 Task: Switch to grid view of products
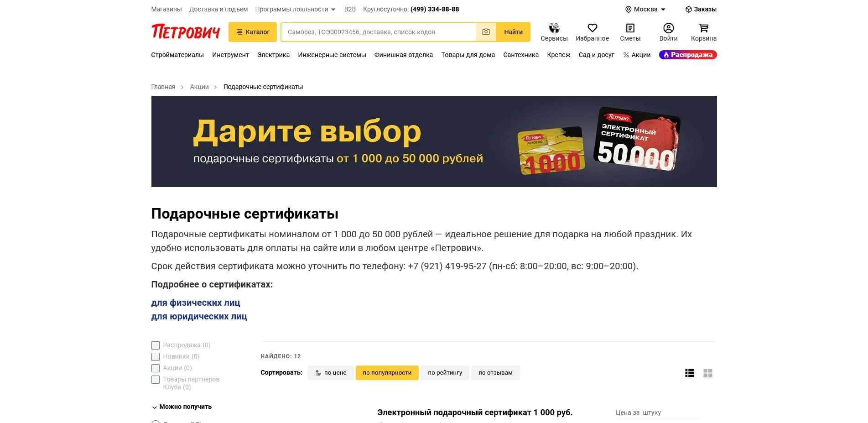708,373
